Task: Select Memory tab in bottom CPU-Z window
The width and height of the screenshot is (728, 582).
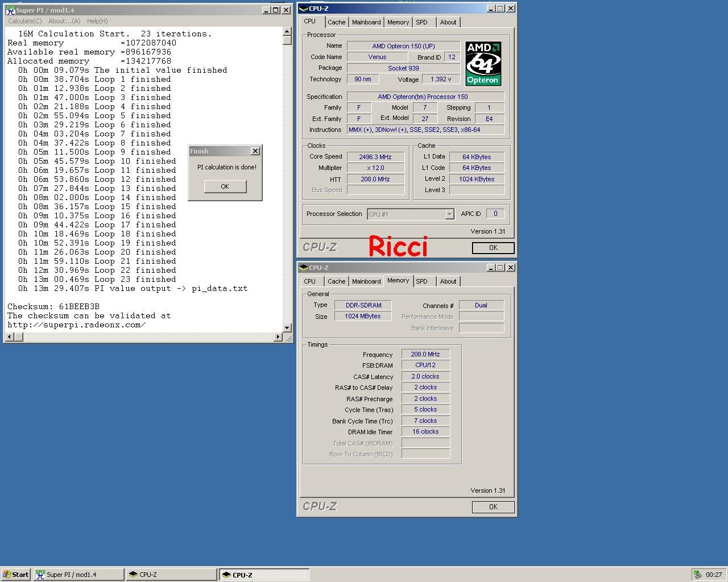Action: [398, 281]
